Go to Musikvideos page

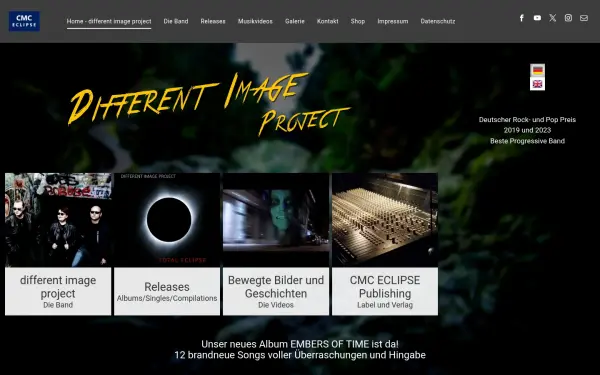(255, 21)
